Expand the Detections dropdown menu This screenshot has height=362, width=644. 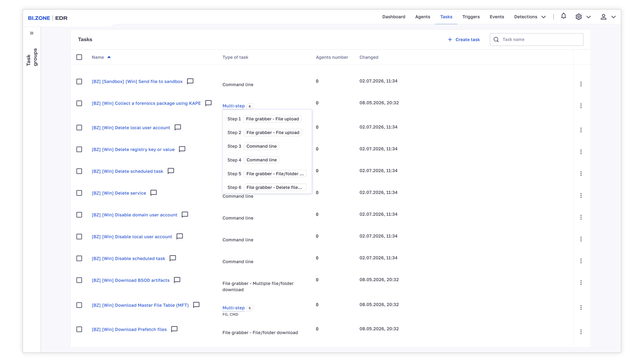[530, 17]
